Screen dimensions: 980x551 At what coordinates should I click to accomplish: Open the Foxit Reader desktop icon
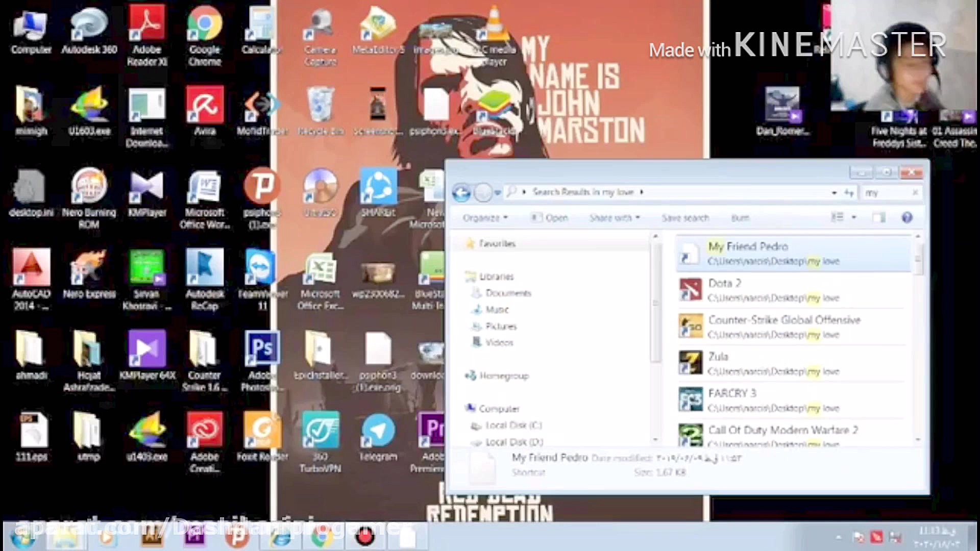tap(262, 432)
